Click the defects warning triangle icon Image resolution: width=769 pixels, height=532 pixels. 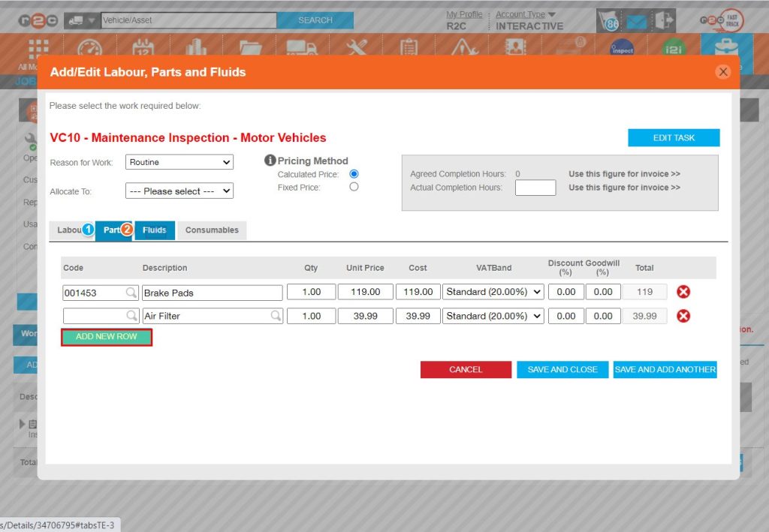click(x=464, y=47)
